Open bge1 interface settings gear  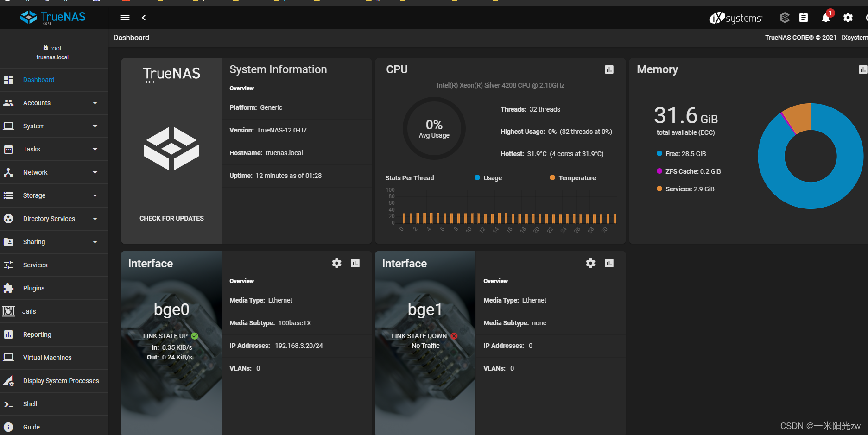[590, 263]
